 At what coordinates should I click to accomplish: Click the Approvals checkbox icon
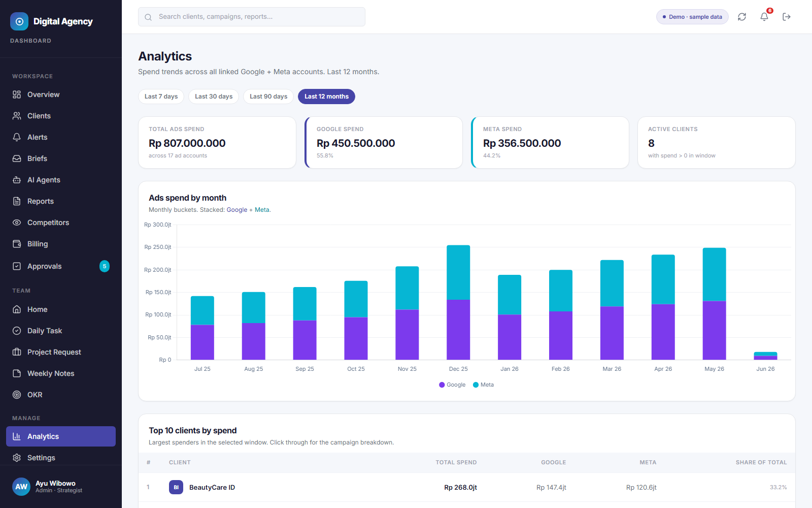point(17,266)
